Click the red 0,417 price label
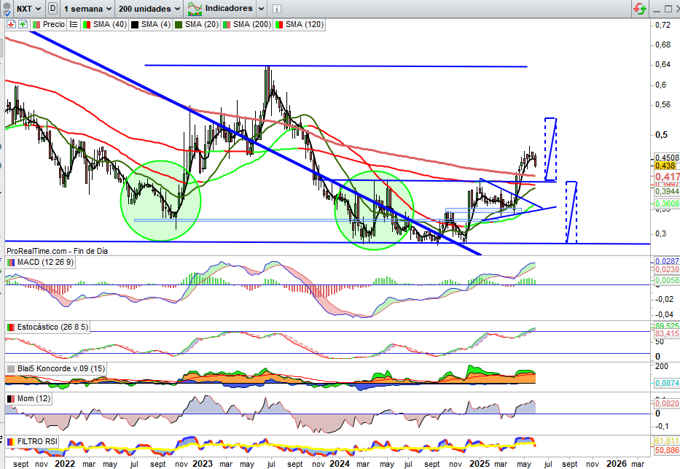680x469 pixels. pos(667,177)
